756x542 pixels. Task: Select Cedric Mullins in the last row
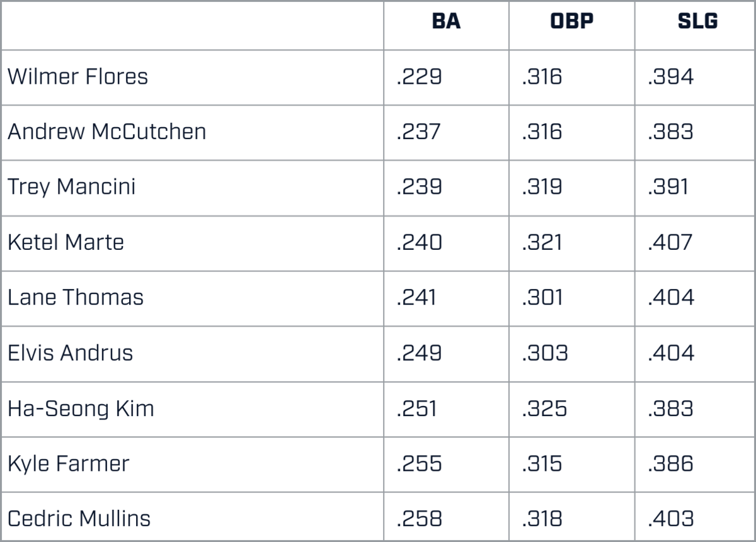coord(79,519)
